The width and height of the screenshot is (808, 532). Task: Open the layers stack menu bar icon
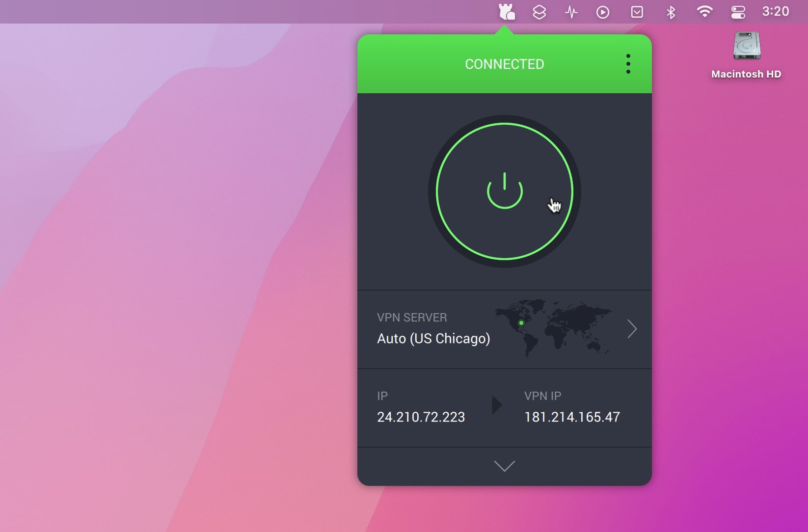click(x=539, y=12)
